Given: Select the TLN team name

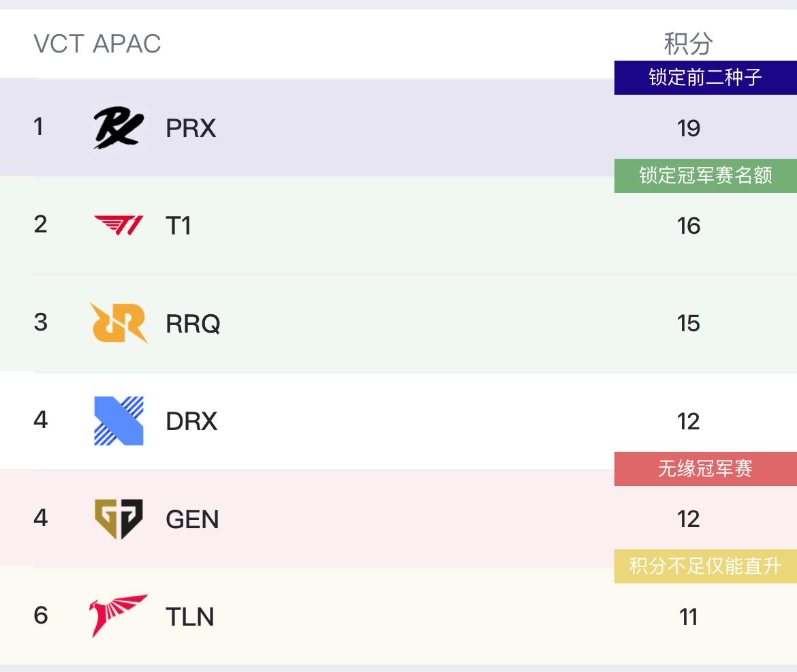Looking at the screenshot, I should (190, 617).
